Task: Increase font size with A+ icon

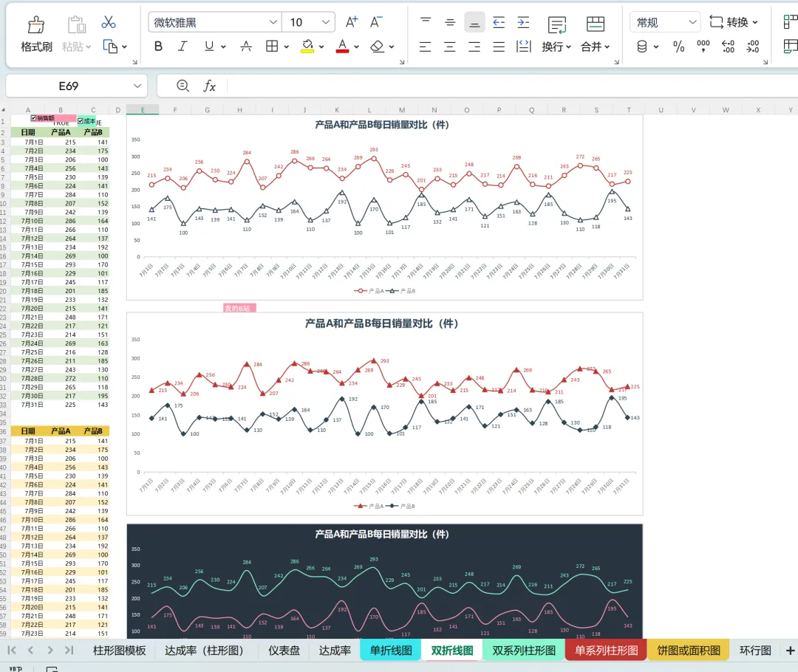Action: 351,22
